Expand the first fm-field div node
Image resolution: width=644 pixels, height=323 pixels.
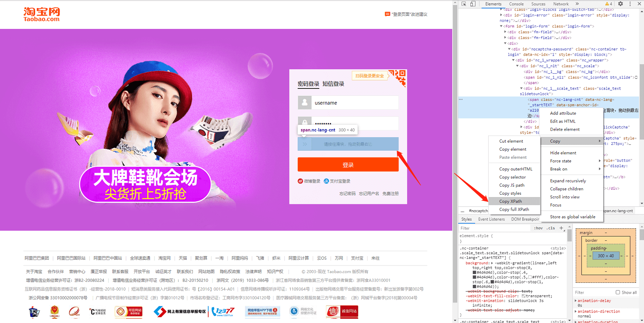point(506,32)
